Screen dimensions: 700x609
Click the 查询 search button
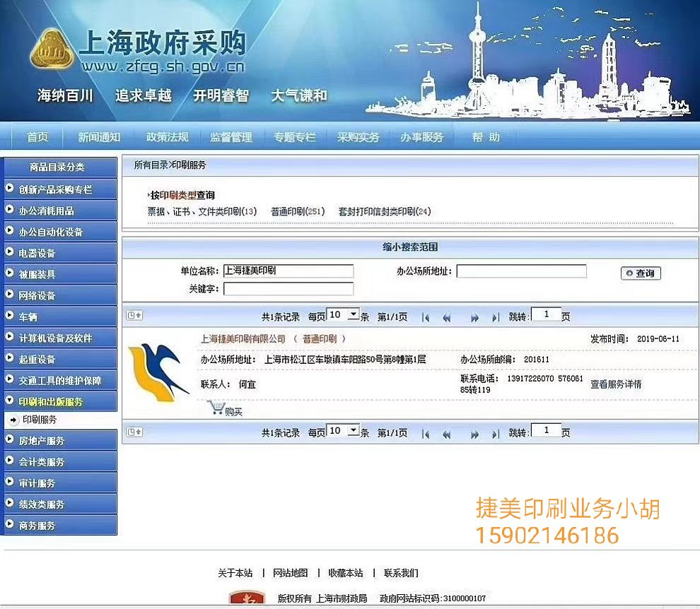pyautogui.click(x=641, y=273)
